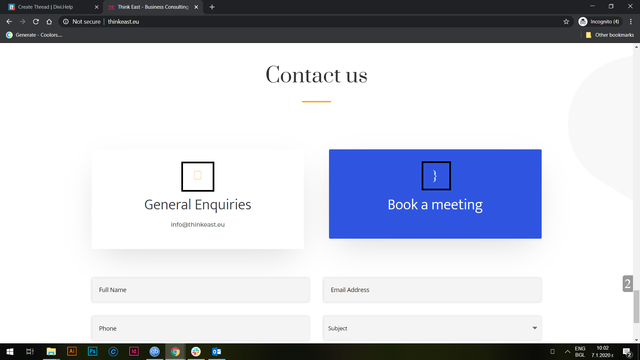640x360 pixels.
Task: Select the Think East Business Consulting tab
Action: (x=153, y=7)
